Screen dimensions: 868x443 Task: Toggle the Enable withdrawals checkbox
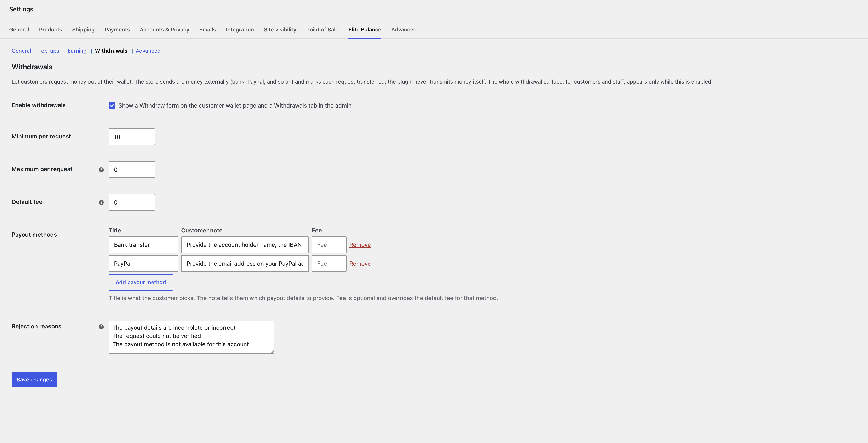[112, 105]
